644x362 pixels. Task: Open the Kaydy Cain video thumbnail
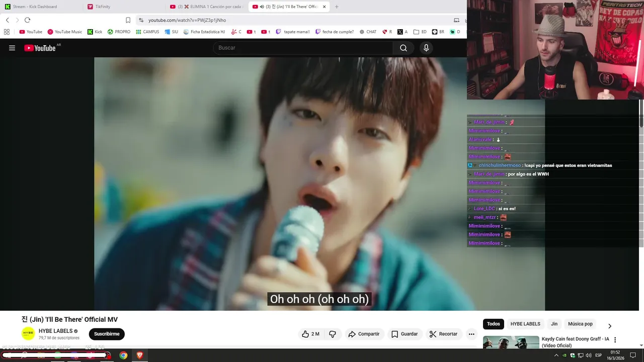[x=511, y=342]
